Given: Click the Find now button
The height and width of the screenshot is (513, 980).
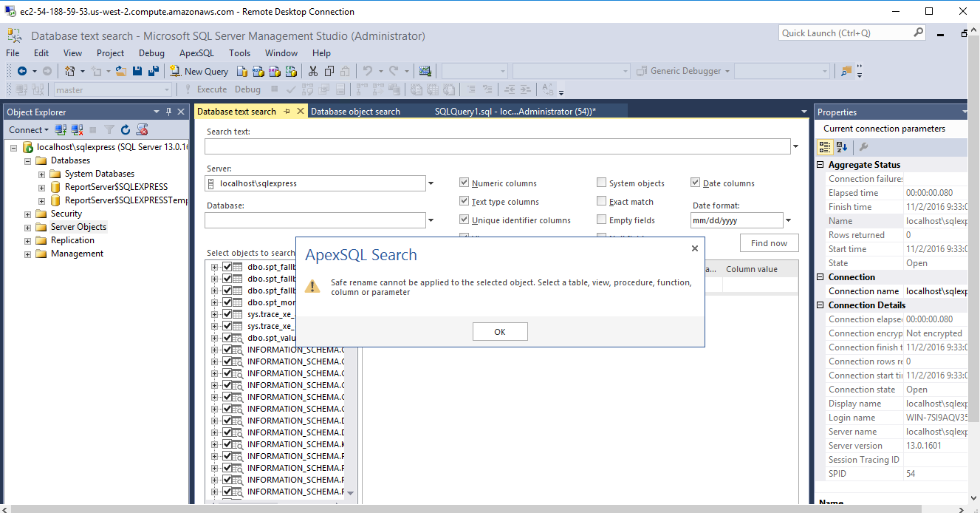Looking at the screenshot, I should coord(769,243).
